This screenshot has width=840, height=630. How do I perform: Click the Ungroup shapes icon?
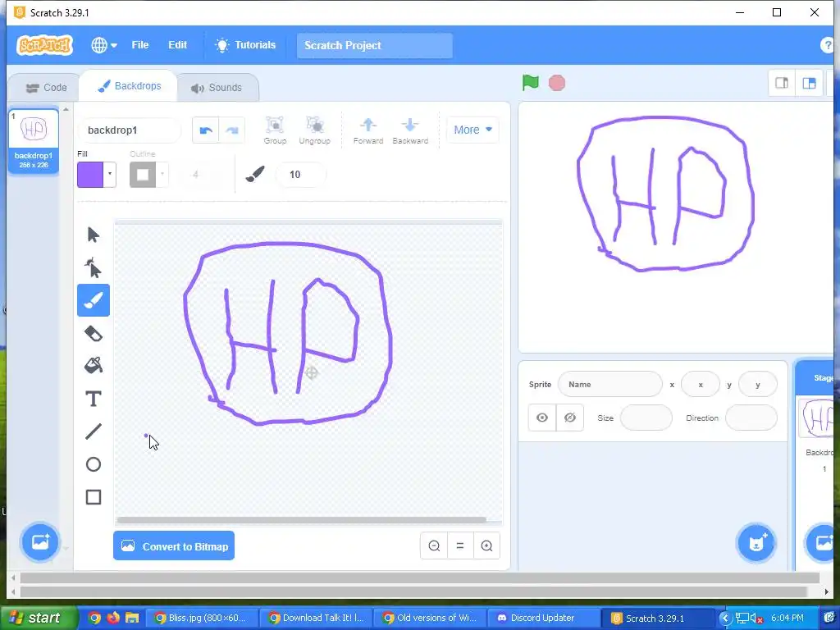(314, 130)
